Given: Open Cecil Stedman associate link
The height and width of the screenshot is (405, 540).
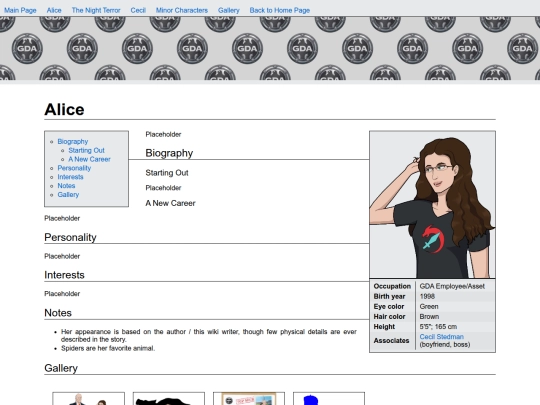Looking at the screenshot, I should (442, 337).
